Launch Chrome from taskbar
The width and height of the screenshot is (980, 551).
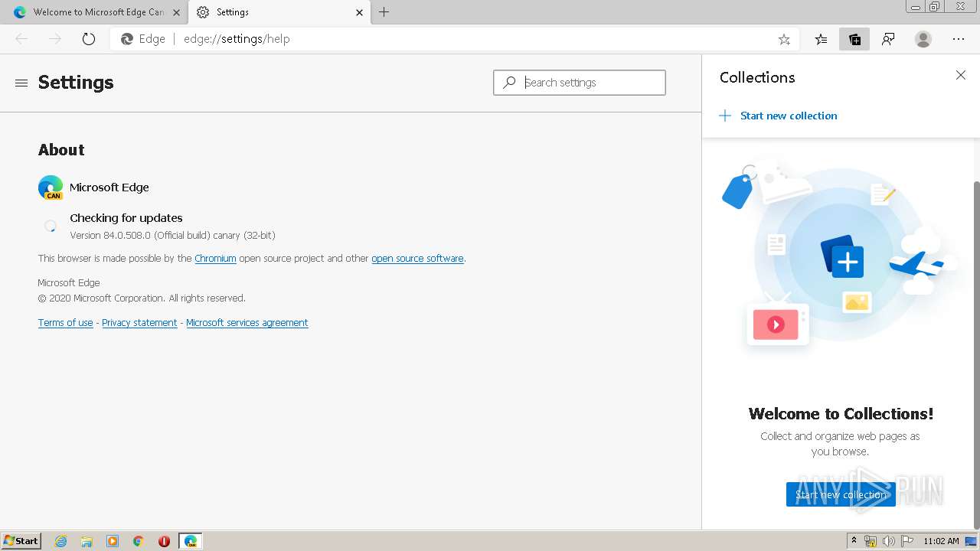click(139, 541)
